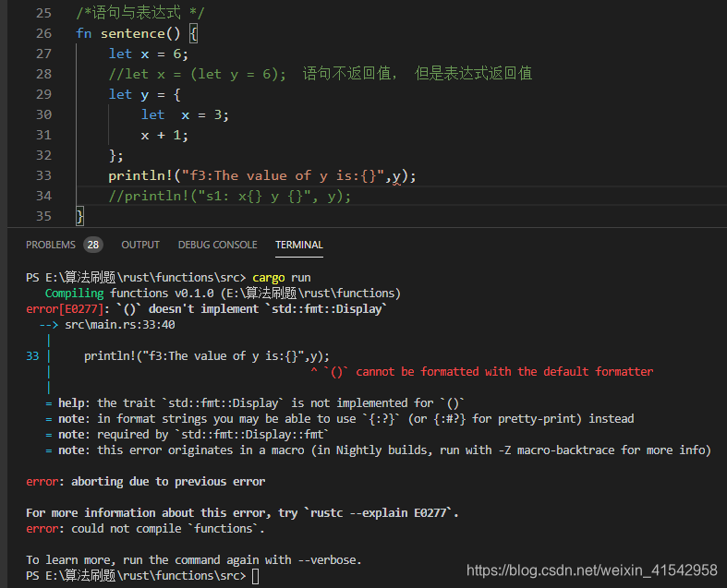Place cursor on 'fn sentence()' declaration
Image resolution: width=727 pixels, height=588 pixels.
tap(137, 33)
